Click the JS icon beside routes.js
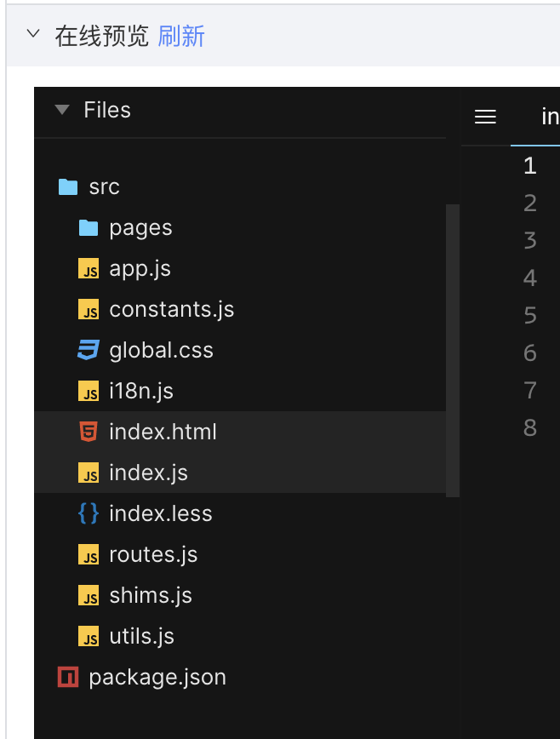The height and width of the screenshot is (739, 560). click(89, 554)
